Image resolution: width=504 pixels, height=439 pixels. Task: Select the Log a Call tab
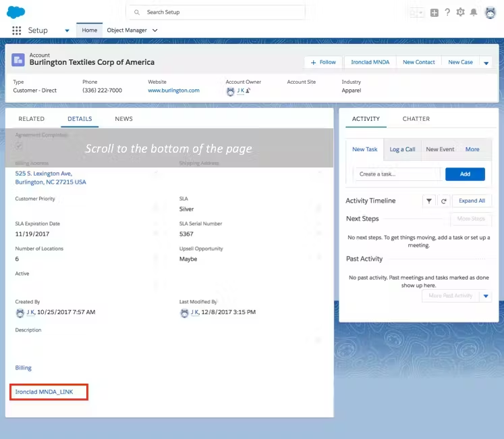tap(402, 149)
